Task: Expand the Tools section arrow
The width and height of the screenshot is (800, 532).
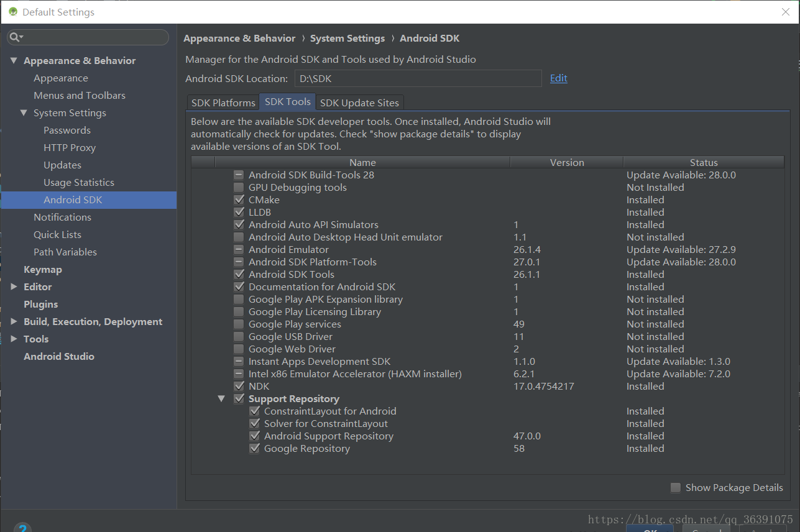Action: [14, 339]
